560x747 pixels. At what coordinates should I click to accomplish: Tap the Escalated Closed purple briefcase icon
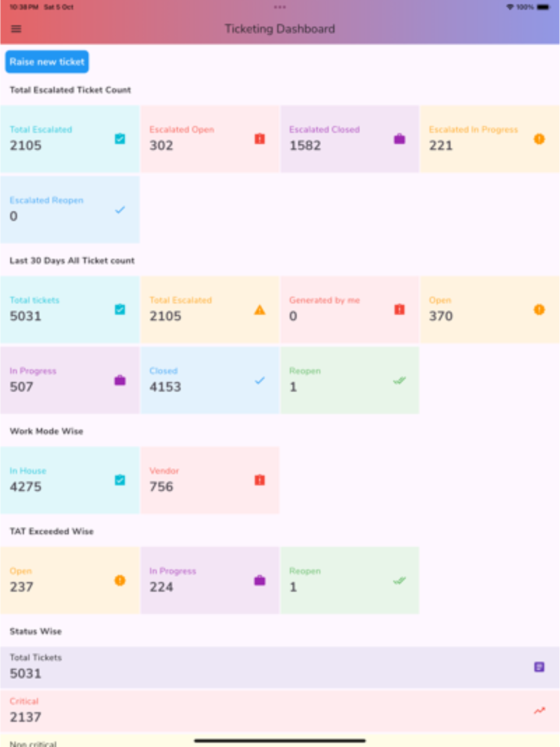(x=399, y=139)
